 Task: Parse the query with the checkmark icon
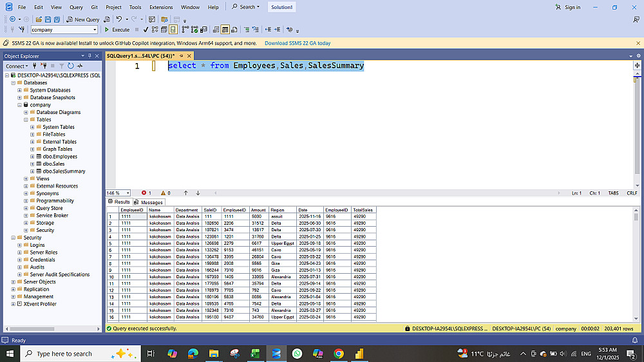click(x=146, y=30)
